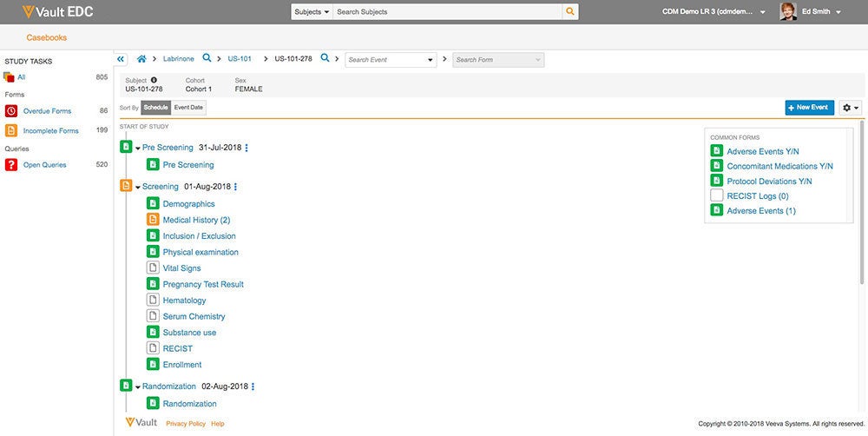The width and height of the screenshot is (868, 436).
Task: Open the Casebooks tab
Action: (47, 37)
